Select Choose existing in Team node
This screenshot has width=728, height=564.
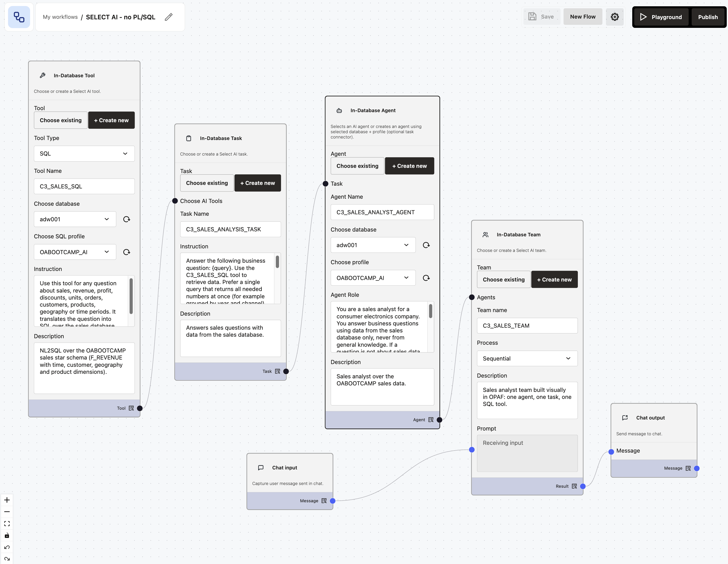(504, 279)
